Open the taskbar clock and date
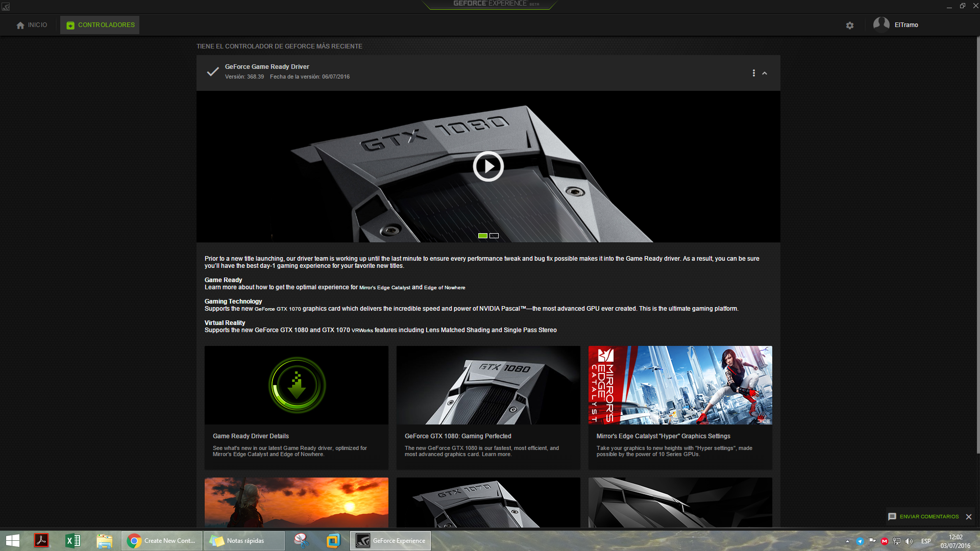Viewport: 980px width, 551px height. [955, 541]
